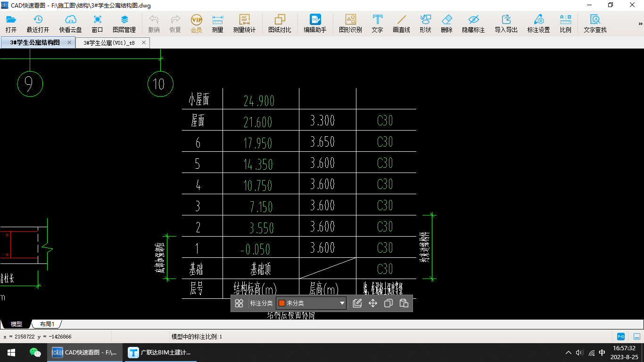Click the axis bubble number 9
644x362 pixels.
[x=30, y=84]
